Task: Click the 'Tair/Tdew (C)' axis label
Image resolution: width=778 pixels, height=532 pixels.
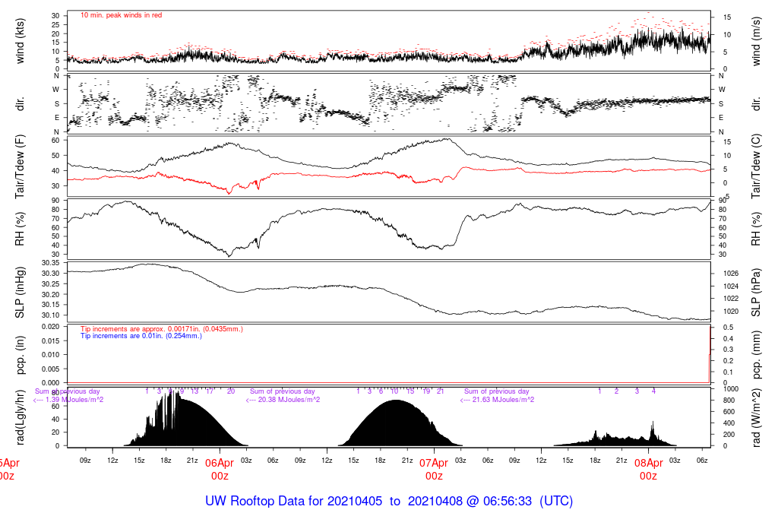Action: click(x=756, y=166)
